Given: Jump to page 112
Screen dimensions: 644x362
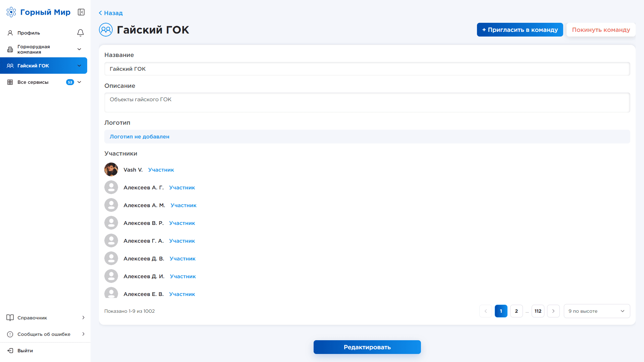Looking at the screenshot, I should point(538,311).
